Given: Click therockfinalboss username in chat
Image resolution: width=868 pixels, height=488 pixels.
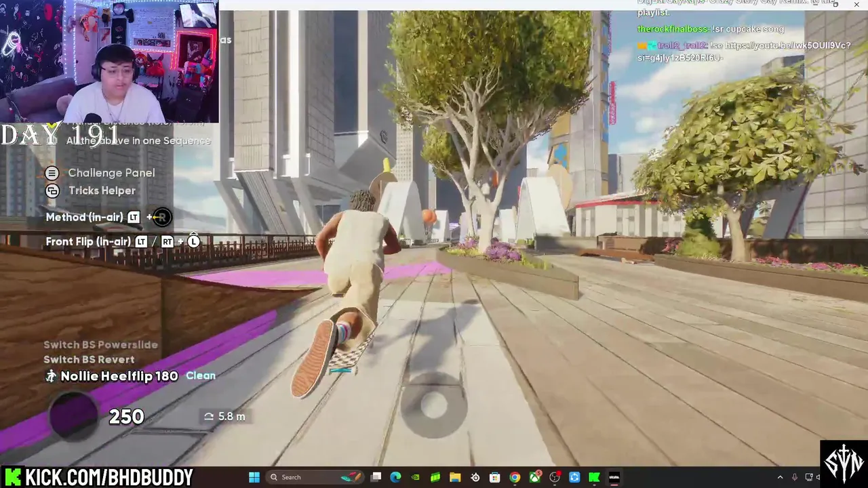Looking at the screenshot, I should tap(673, 29).
